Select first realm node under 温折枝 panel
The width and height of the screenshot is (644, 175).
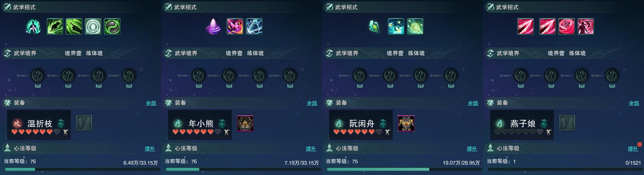pos(38,75)
